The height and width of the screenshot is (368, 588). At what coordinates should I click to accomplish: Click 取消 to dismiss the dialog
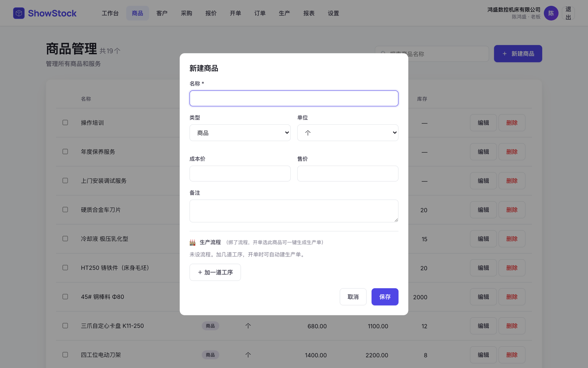pos(353,297)
